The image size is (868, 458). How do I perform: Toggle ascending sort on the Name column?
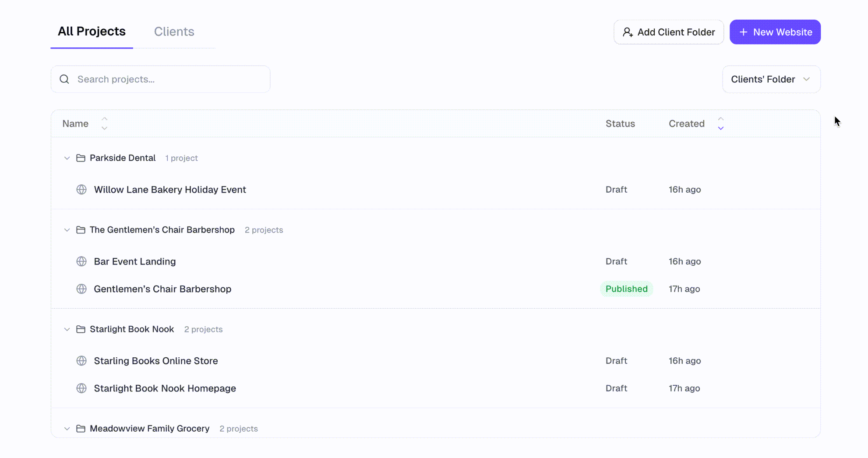point(104,119)
